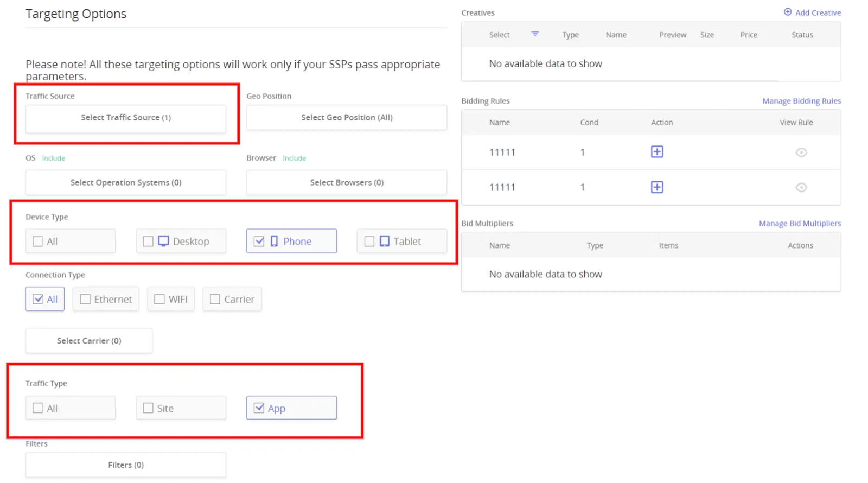The height and width of the screenshot is (483, 868).
Task: Click plus action icon in second 11111 rule
Action: (x=657, y=187)
